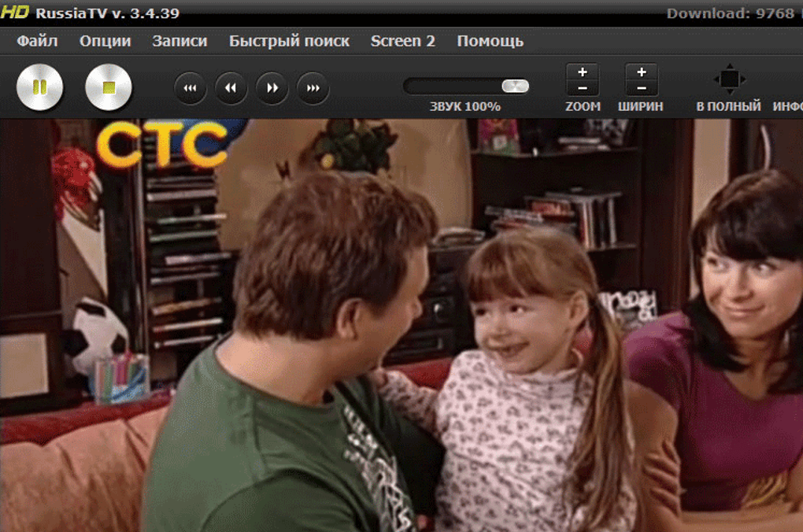This screenshot has height=532, width=803.
Task: Open the Быстрый поиск menu
Action: click(x=290, y=41)
